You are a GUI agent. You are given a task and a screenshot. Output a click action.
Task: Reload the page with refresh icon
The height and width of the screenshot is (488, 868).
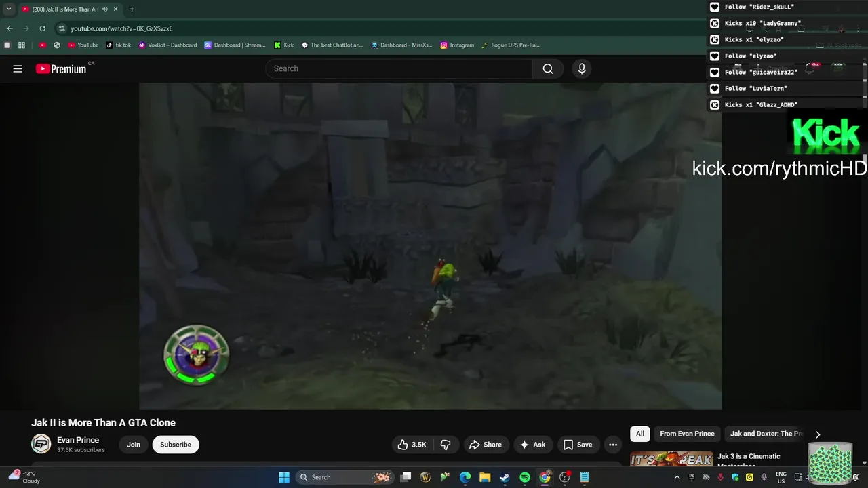[42, 28]
